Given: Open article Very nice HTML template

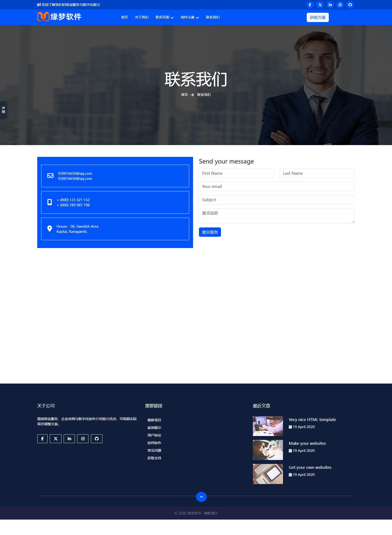Looking at the screenshot, I should [312, 420].
